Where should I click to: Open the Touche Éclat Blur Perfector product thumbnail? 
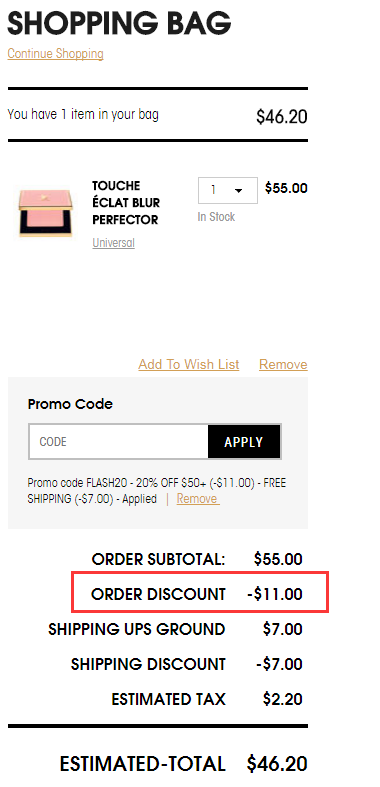[46, 212]
